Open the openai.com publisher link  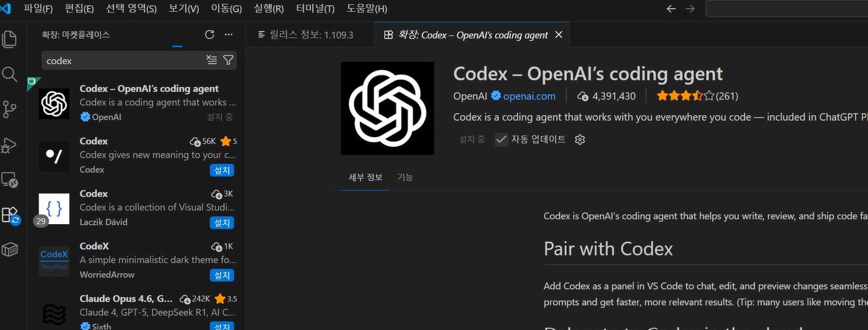pyautogui.click(x=529, y=96)
